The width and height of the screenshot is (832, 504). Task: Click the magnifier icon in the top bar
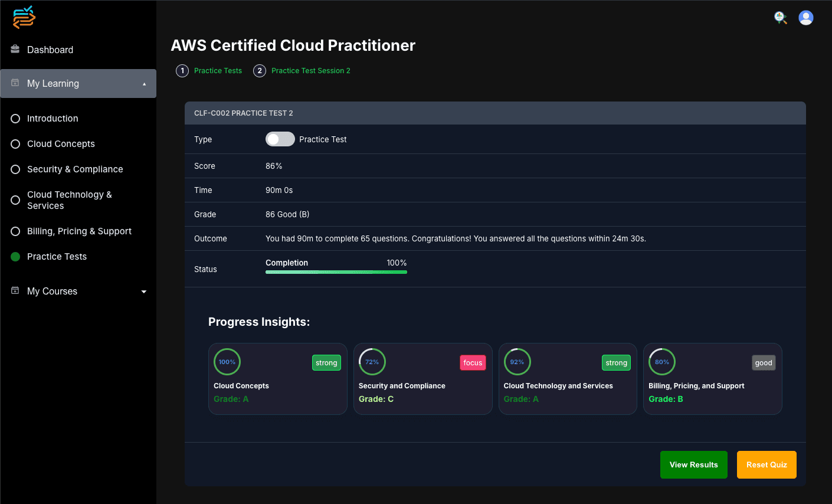pyautogui.click(x=780, y=18)
